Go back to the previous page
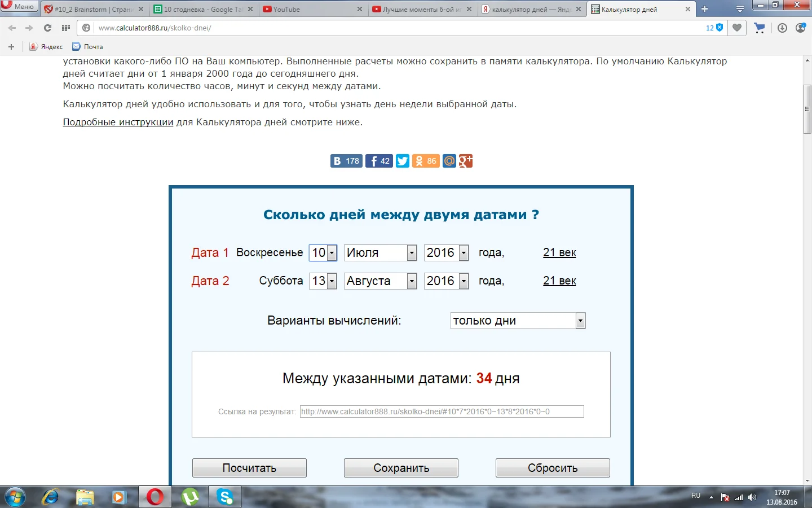 click(x=12, y=28)
